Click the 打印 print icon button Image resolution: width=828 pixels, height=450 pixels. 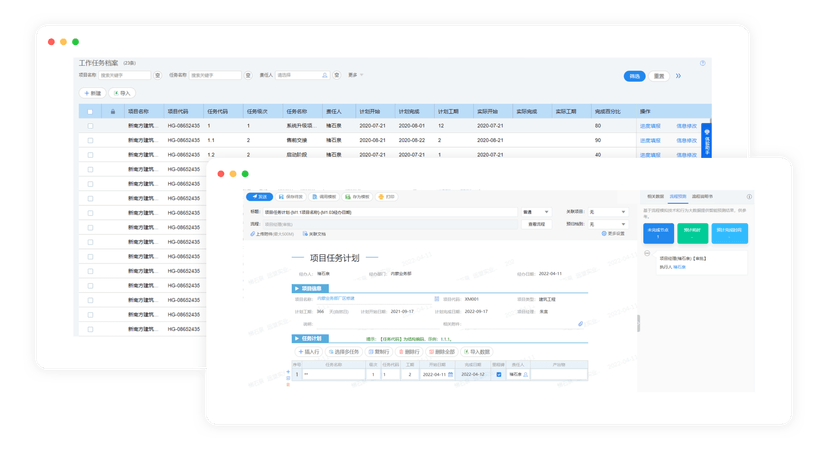point(387,196)
